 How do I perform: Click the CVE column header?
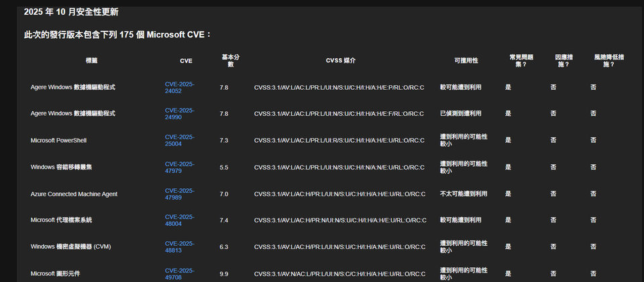coord(186,60)
